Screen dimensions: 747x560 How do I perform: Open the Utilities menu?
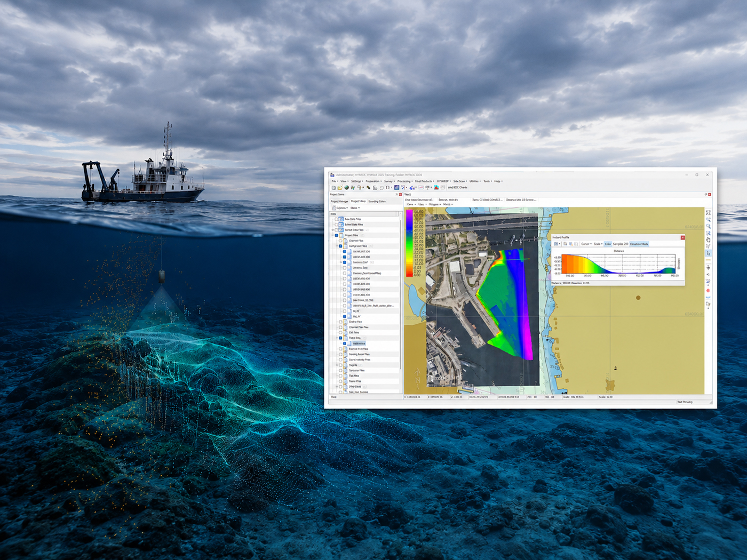pyautogui.click(x=475, y=181)
